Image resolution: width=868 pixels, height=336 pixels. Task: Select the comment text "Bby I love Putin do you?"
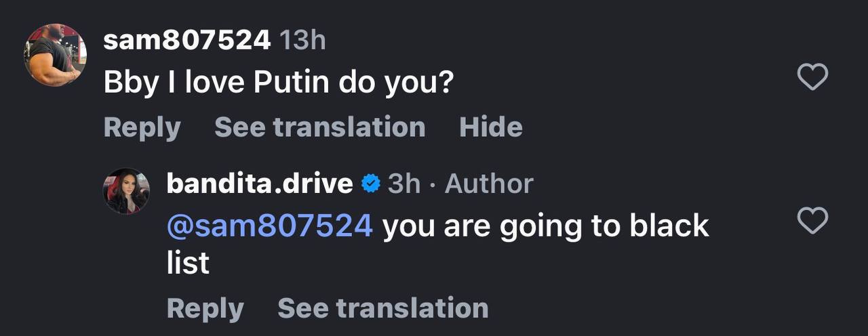[x=278, y=83]
